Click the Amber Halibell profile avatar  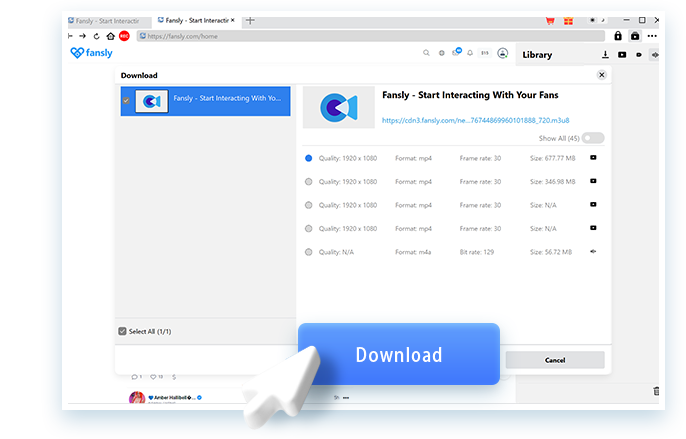click(137, 397)
